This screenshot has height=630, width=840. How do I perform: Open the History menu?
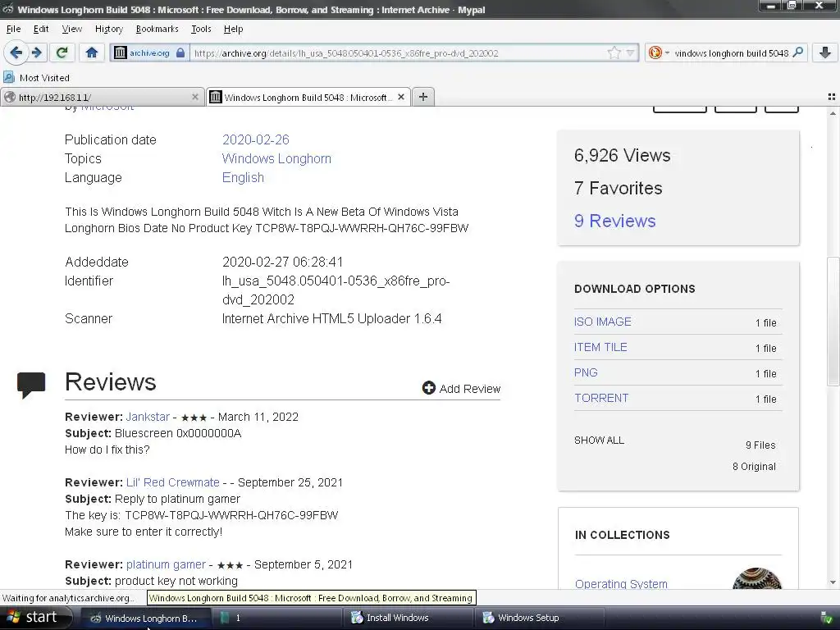click(109, 29)
